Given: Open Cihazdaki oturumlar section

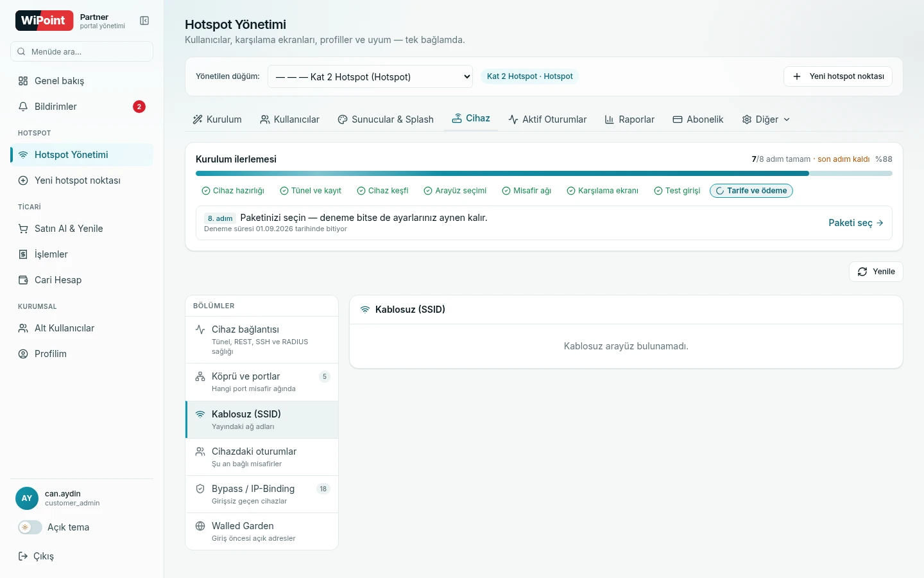Looking at the screenshot, I should pos(262,457).
